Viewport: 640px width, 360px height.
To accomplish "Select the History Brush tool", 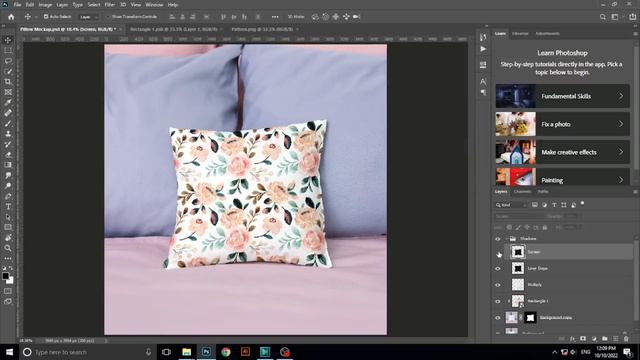I will tap(8, 144).
